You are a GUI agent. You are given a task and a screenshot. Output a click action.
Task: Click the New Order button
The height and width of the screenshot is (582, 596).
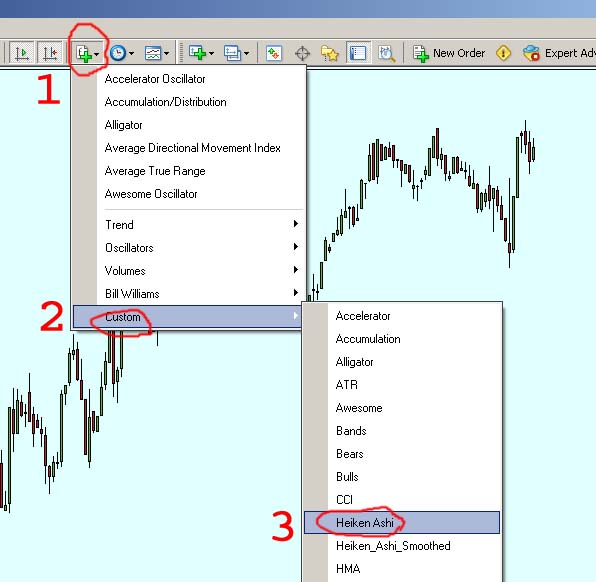pyautogui.click(x=449, y=53)
